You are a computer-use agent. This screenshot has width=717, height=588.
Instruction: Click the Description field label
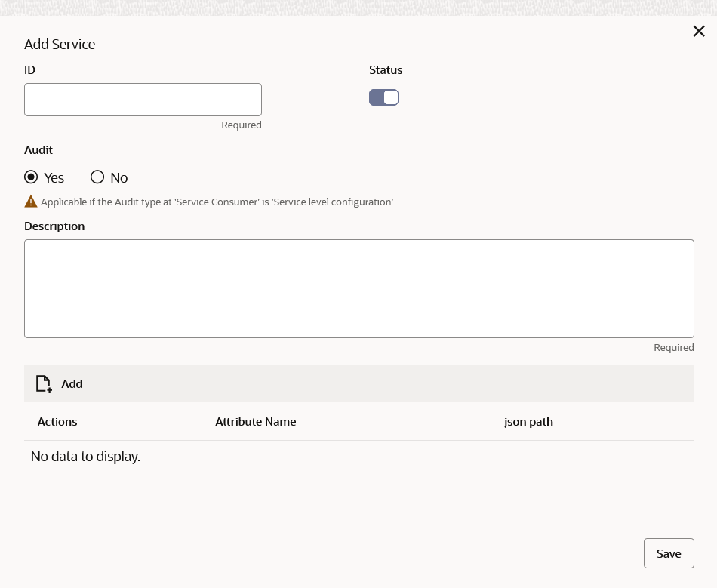pyautogui.click(x=54, y=226)
